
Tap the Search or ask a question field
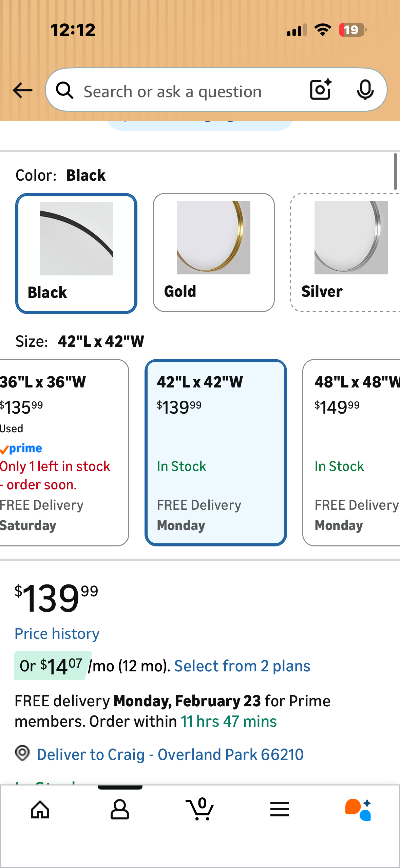pyautogui.click(x=190, y=91)
